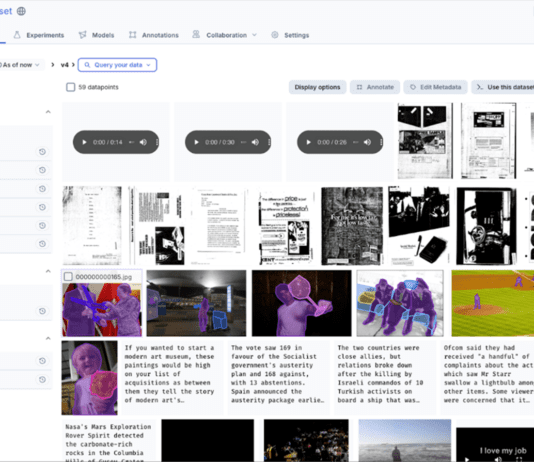
Task: Open the 'price protection' advertisement document thumbnail
Action: click(x=285, y=226)
